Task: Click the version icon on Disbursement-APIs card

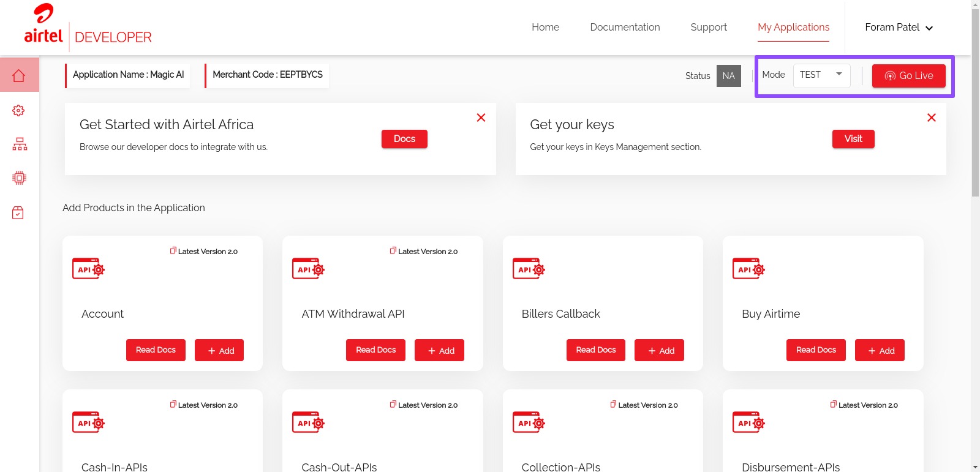Action: (834, 404)
